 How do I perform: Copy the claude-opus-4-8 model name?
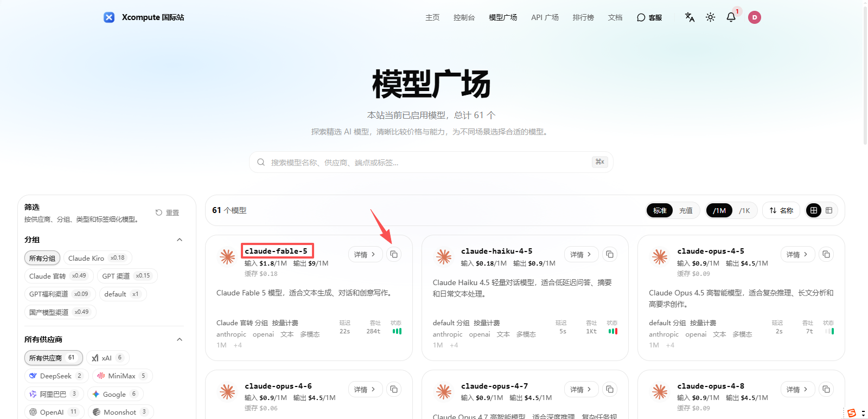826,389
